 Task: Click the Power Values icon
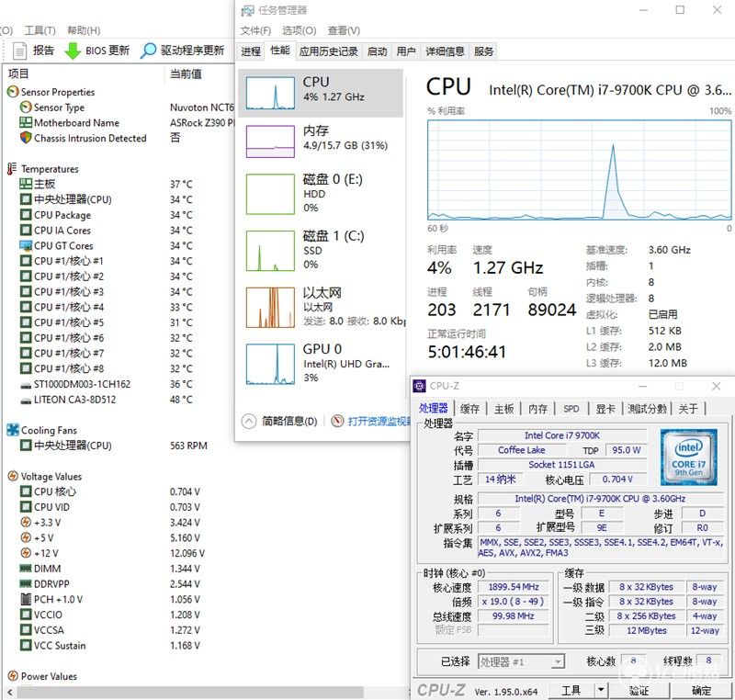tap(13, 676)
